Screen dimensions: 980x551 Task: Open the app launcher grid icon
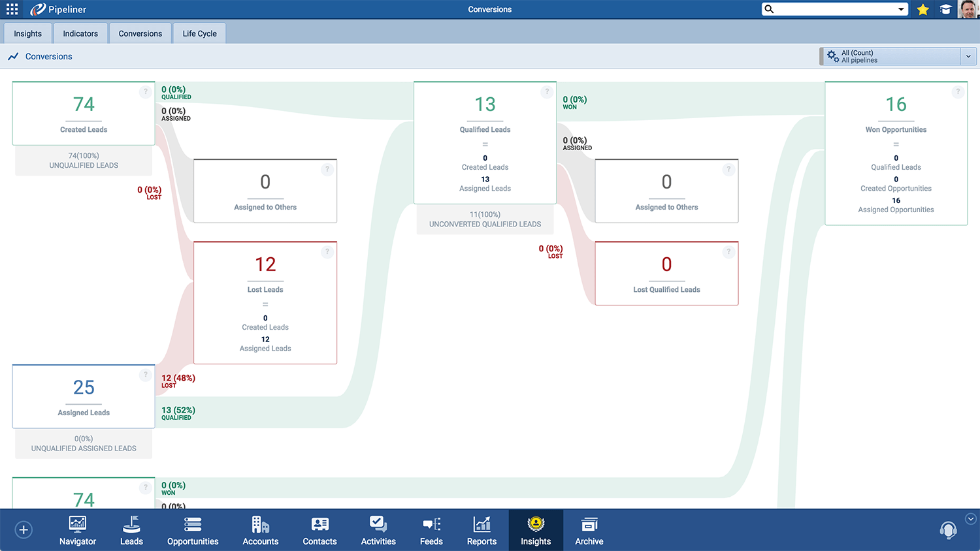12,9
